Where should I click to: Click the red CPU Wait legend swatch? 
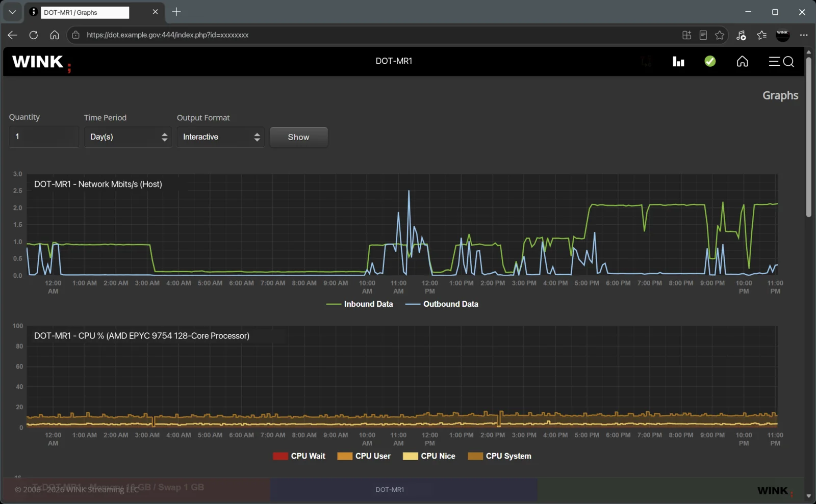click(x=280, y=456)
